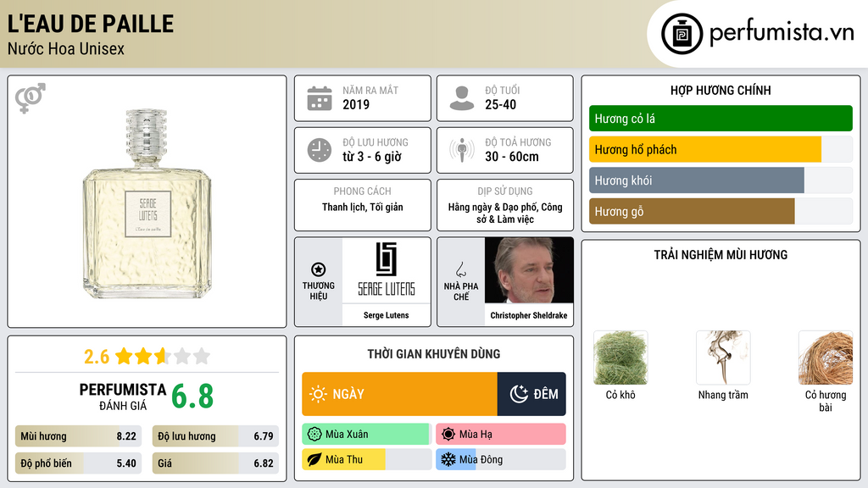Click the Serge Lutens logo image
This screenshot has width=868, height=488.
pyautogui.click(x=386, y=270)
